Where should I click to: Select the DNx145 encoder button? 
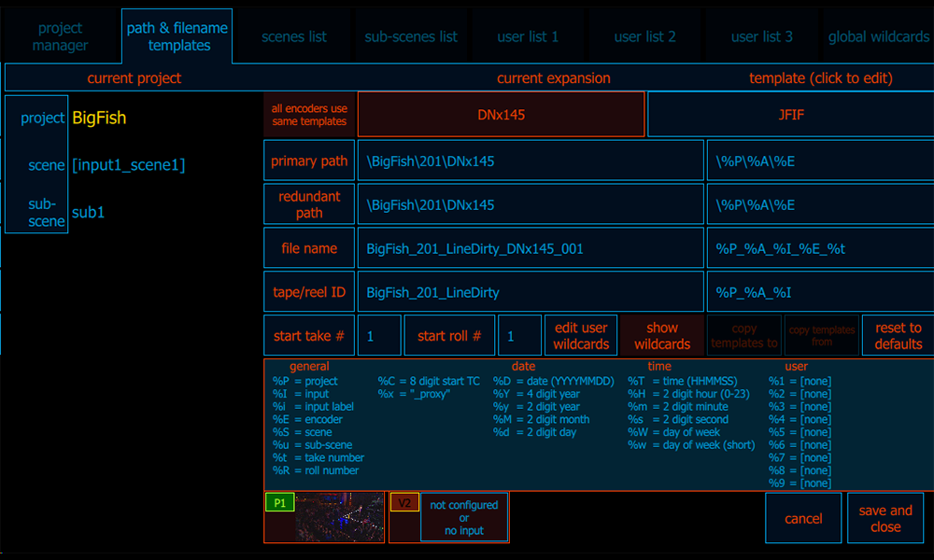click(501, 115)
